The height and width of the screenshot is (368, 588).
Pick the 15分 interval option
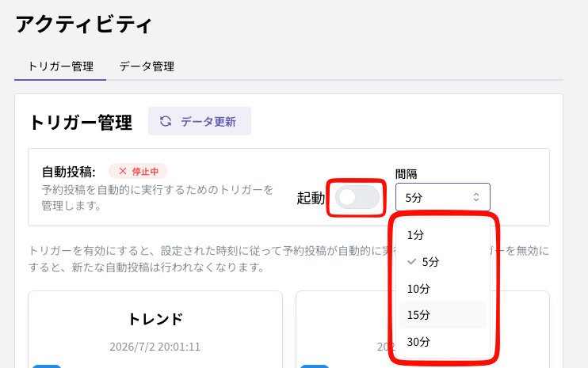tap(442, 315)
